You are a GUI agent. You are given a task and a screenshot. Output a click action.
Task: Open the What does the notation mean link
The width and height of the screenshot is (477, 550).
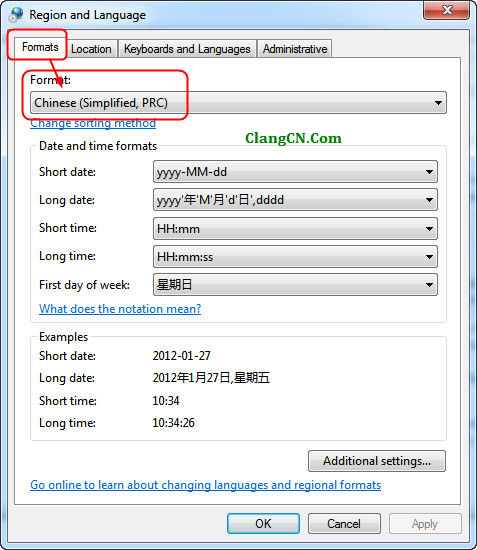click(120, 309)
